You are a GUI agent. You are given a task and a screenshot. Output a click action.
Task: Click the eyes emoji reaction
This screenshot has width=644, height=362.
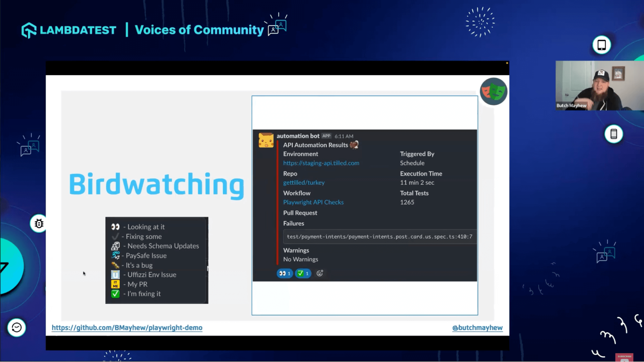click(284, 273)
